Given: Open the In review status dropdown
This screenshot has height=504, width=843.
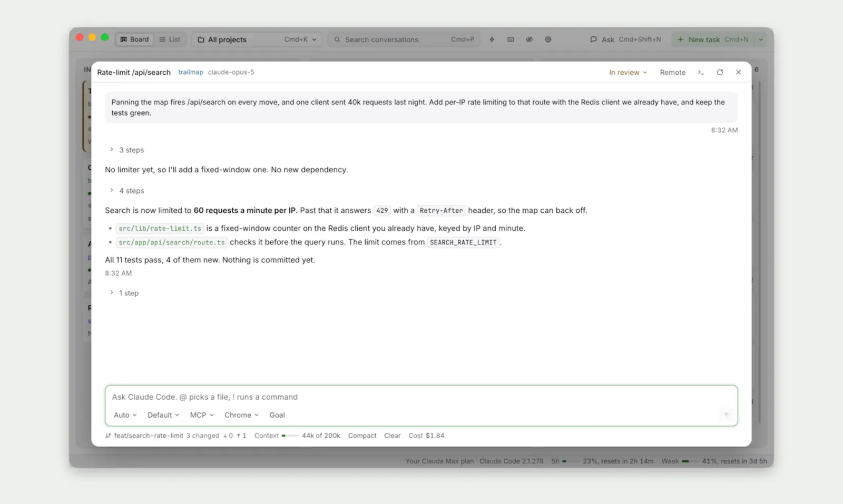Looking at the screenshot, I should click(x=628, y=73).
